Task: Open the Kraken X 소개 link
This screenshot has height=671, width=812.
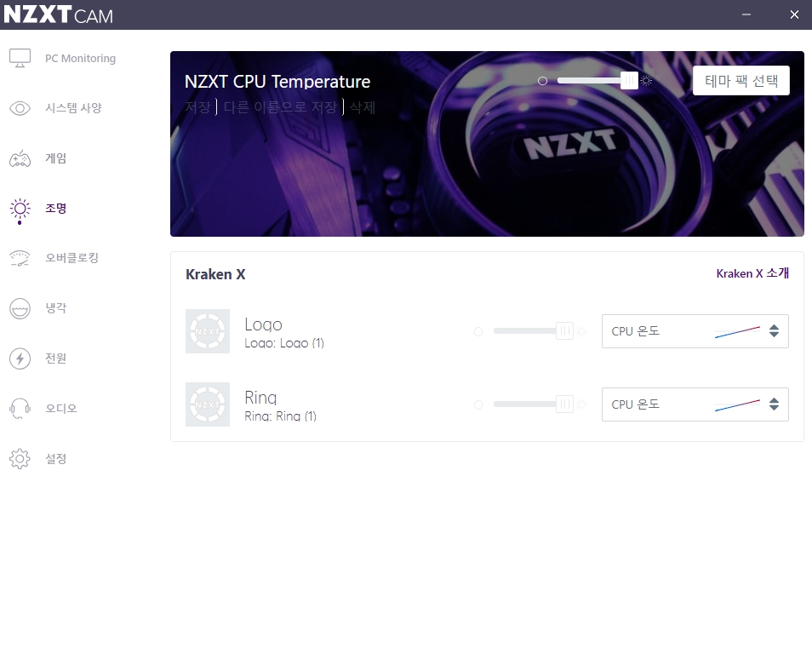Action: tap(752, 273)
